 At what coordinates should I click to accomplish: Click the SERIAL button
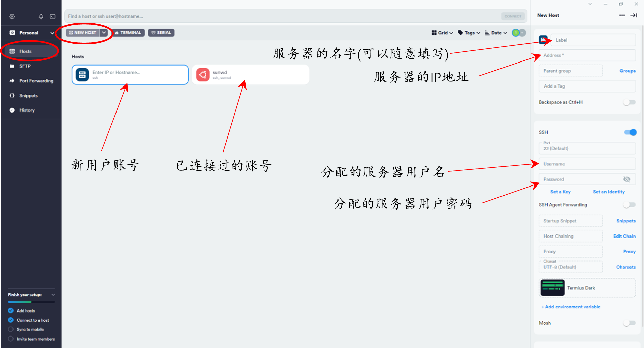click(x=161, y=33)
